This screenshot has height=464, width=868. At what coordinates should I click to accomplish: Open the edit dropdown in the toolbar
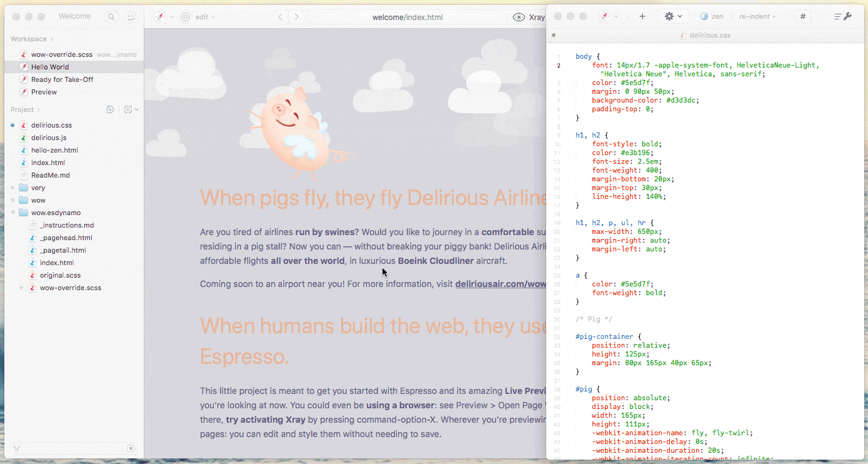click(205, 18)
